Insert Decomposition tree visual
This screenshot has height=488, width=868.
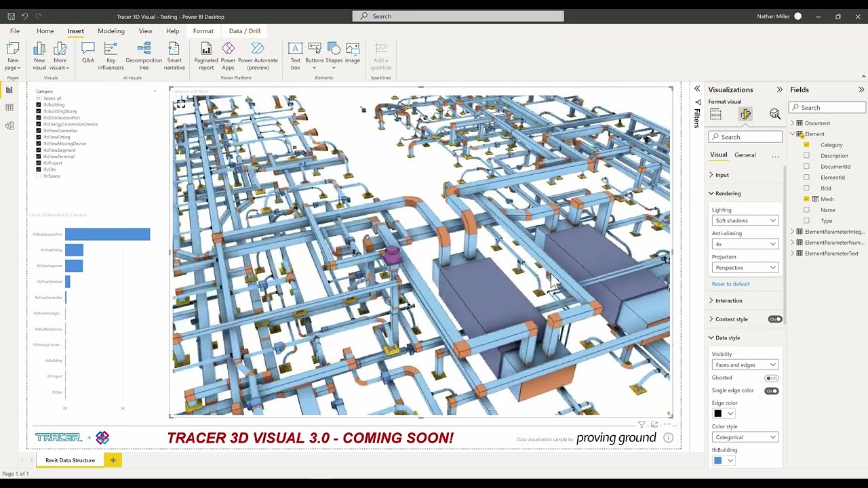pyautogui.click(x=144, y=56)
